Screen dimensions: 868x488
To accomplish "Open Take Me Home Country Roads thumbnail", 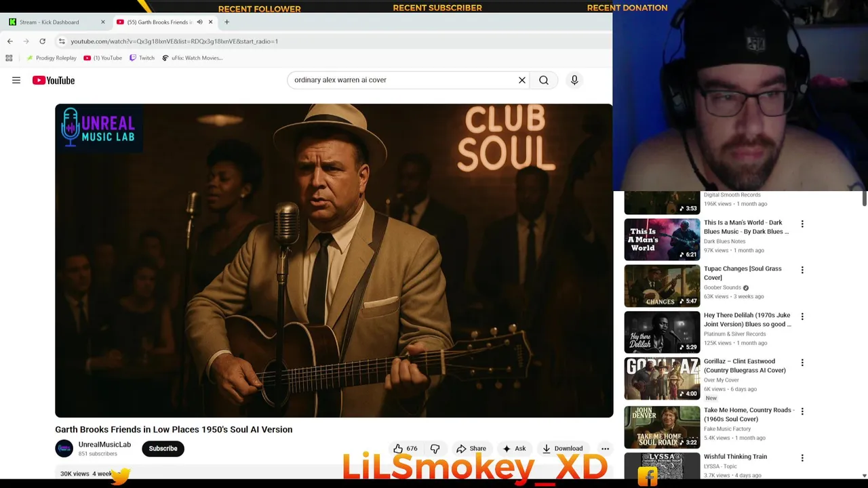I will click(662, 427).
